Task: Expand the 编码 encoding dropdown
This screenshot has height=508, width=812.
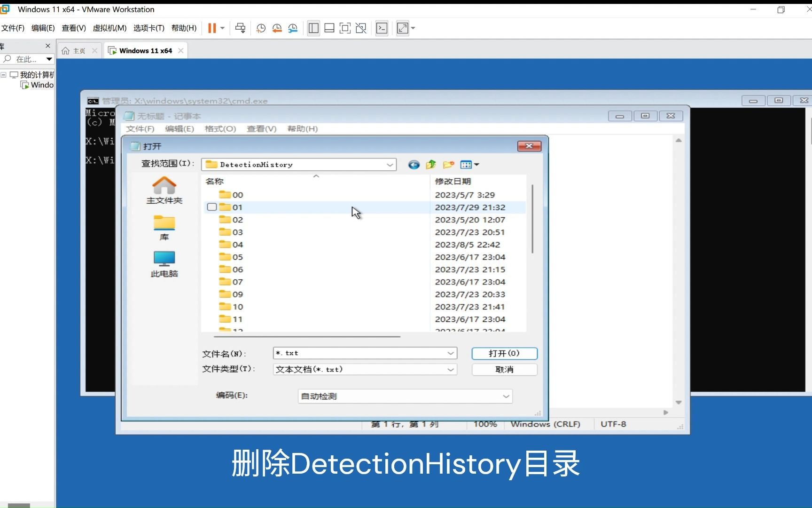Action: [x=506, y=396]
